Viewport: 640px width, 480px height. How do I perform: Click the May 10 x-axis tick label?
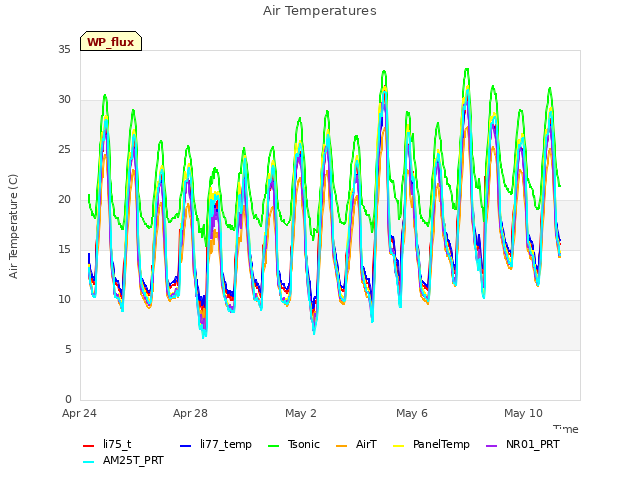(523, 413)
